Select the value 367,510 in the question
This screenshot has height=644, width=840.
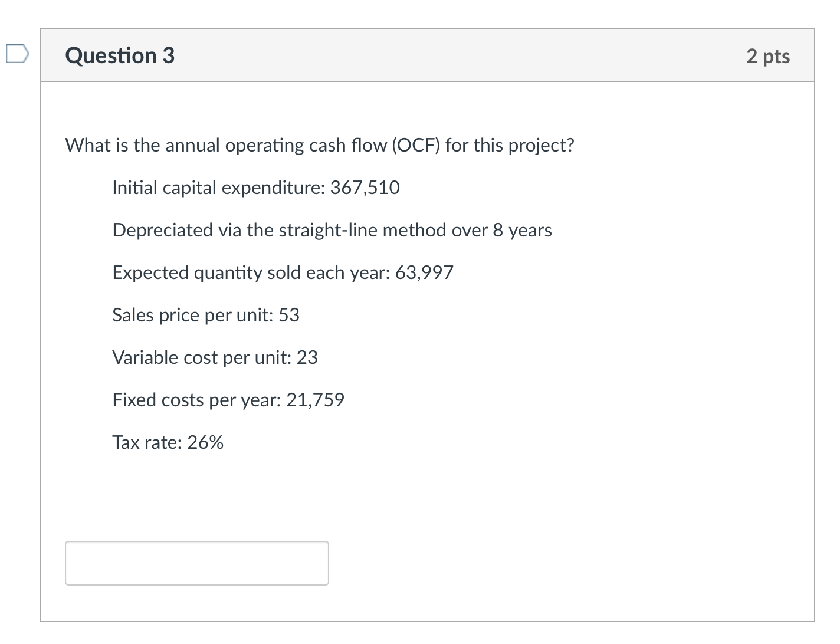coord(366,188)
